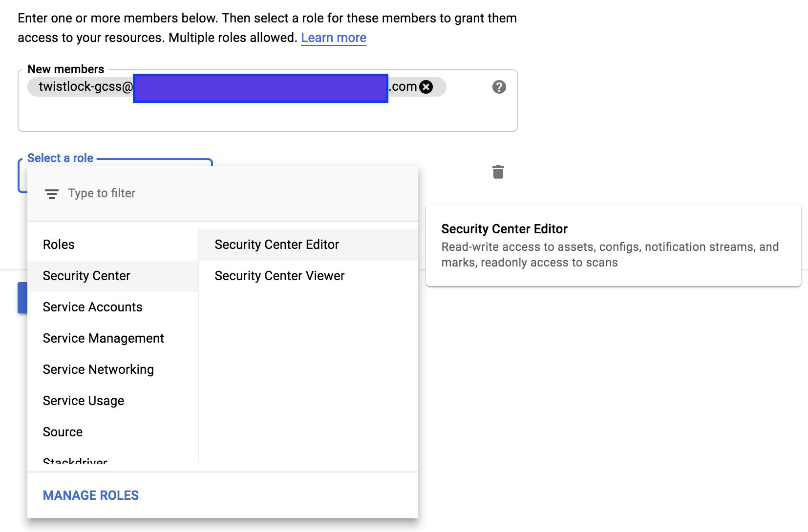
Task: Delete the role using trash icon
Action: click(498, 172)
